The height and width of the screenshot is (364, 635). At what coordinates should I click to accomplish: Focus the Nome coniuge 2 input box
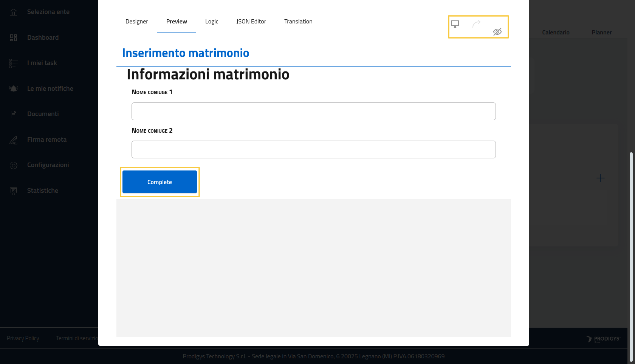[x=313, y=150]
